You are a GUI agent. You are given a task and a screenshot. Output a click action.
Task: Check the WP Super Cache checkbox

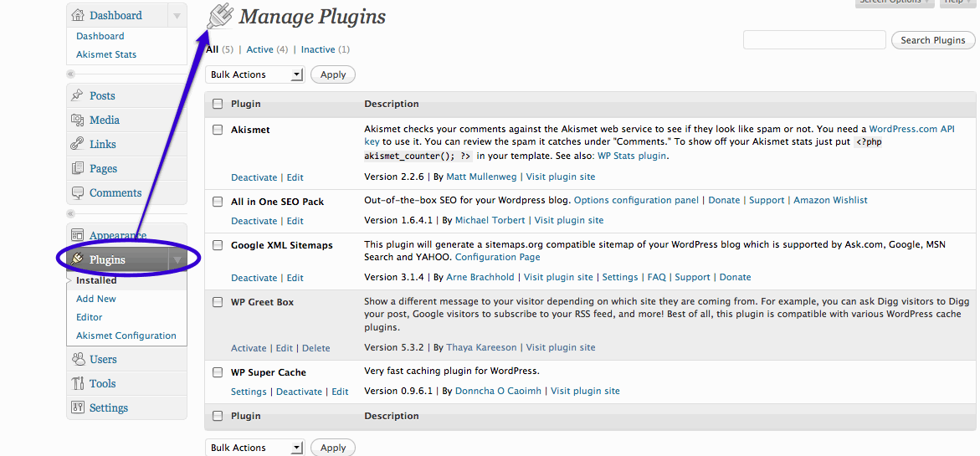(218, 372)
